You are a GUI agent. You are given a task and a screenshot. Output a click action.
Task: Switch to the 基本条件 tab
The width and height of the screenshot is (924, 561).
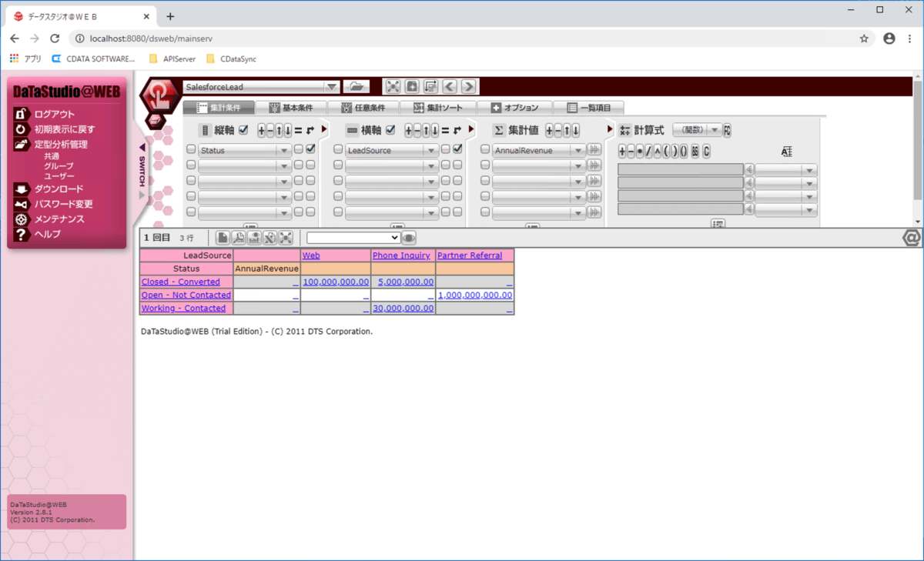coord(291,108)
